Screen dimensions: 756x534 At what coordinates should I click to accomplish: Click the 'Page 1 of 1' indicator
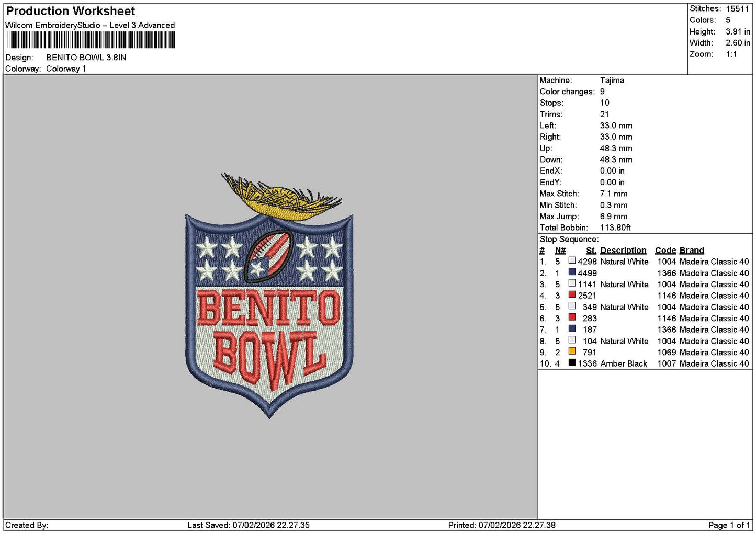click(729, 525)
